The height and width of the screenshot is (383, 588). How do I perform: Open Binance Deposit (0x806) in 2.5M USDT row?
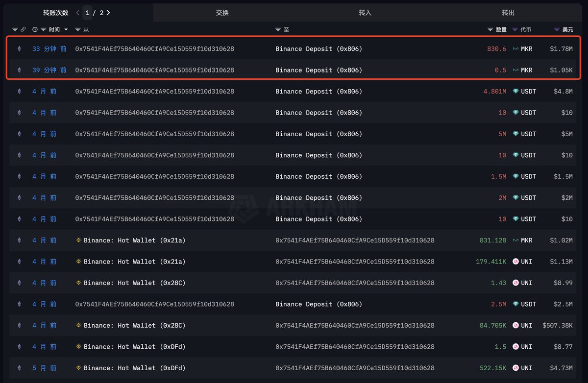[x=318, y=304]
